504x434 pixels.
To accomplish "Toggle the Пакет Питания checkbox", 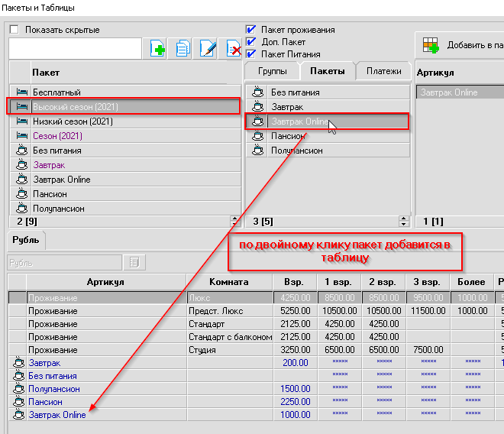I will tap(251, 54).
